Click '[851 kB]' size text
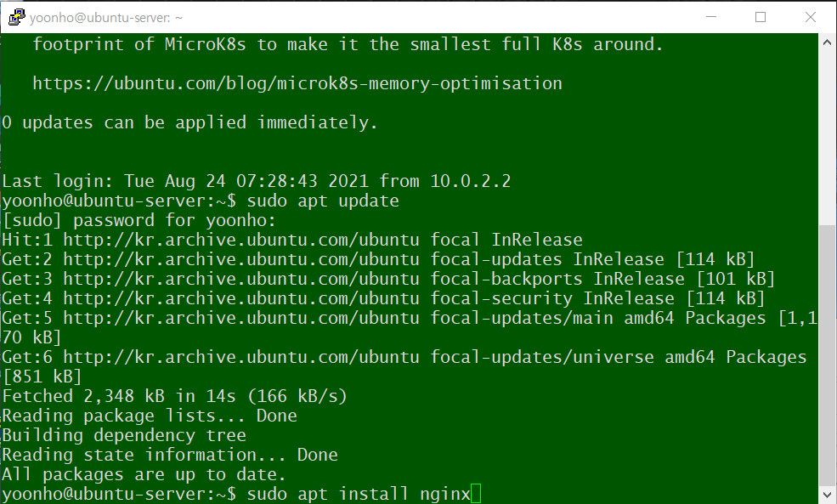Viewport: 837px width, 504px height. [42, 377]
